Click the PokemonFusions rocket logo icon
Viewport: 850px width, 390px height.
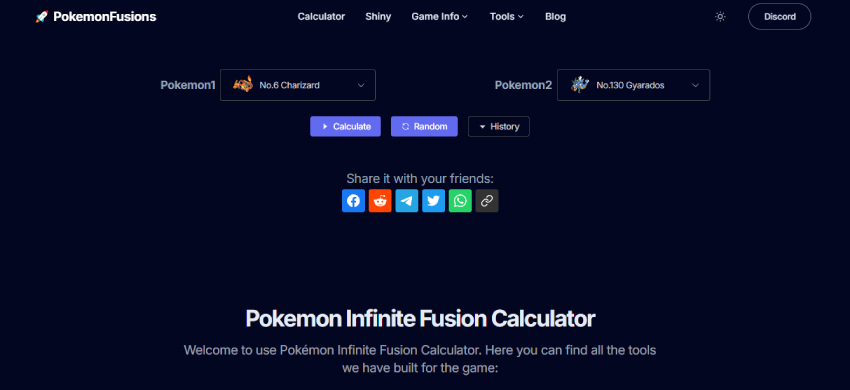pyautogui.click(x=41, y=17)
